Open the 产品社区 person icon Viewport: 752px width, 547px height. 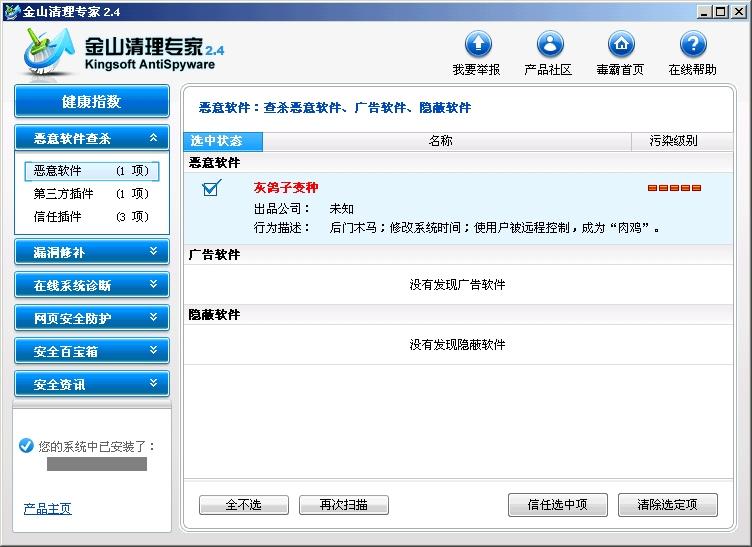550,44
